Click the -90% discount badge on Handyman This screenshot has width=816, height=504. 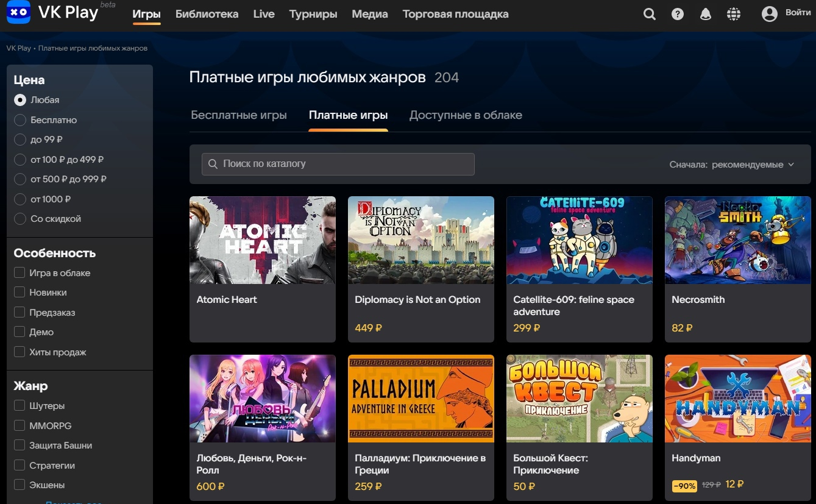[684, 486]
